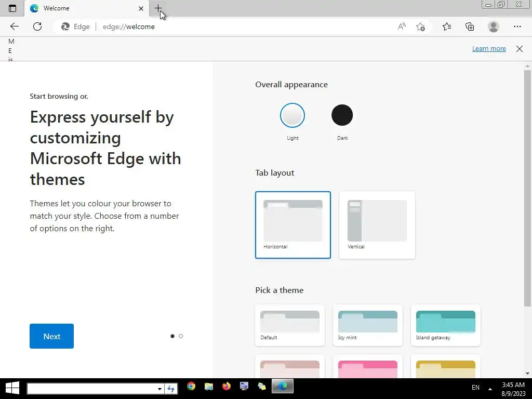Click the taskbar refresh arrows icon

pos(171,389)
